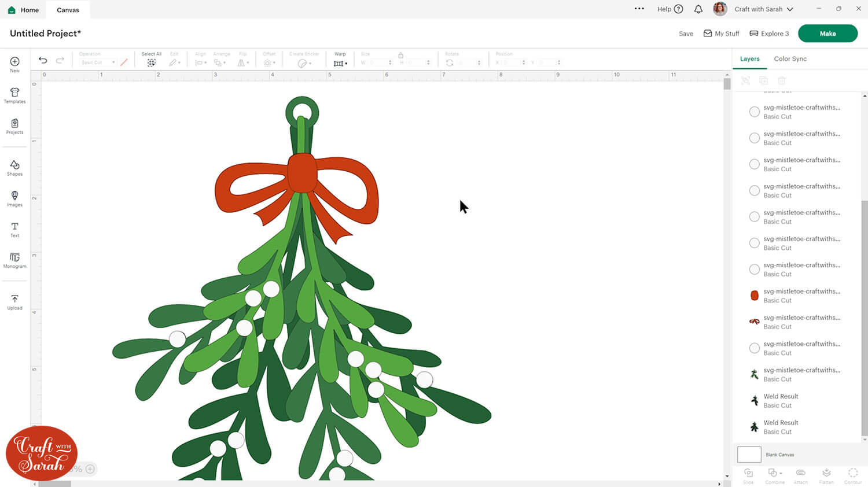868x487 pixels.
Task: Switch to the Home tab
Action: 23,10
